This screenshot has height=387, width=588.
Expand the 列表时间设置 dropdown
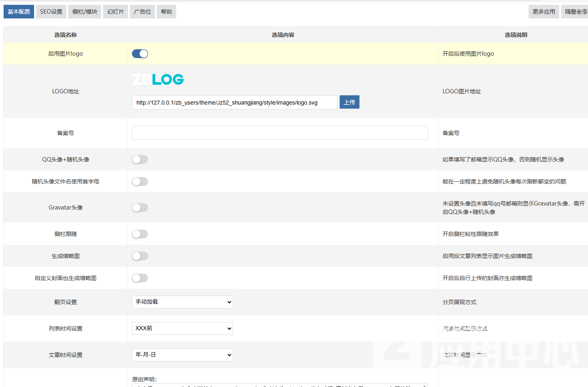click(x=182, y=329)
